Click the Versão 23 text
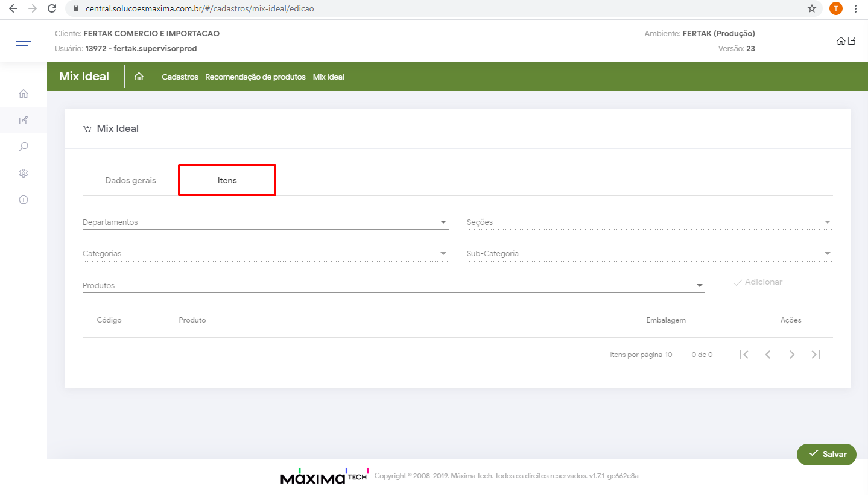The image size is (868, 495). (737, 49)
